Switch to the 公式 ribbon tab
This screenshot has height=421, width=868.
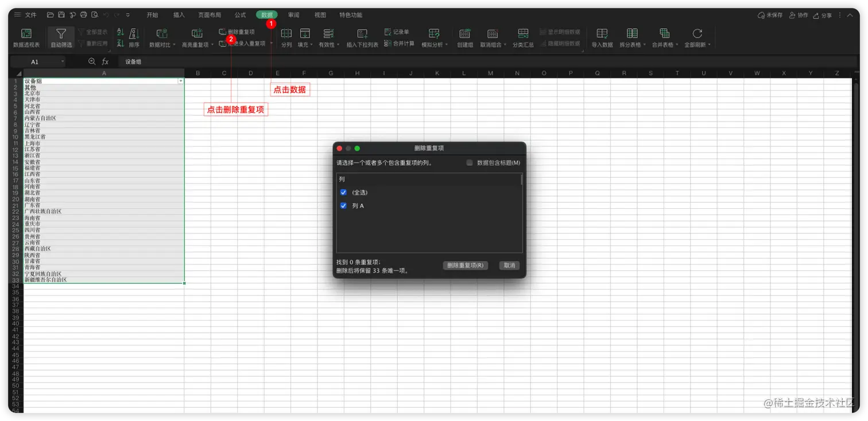[x=239, y=14]
